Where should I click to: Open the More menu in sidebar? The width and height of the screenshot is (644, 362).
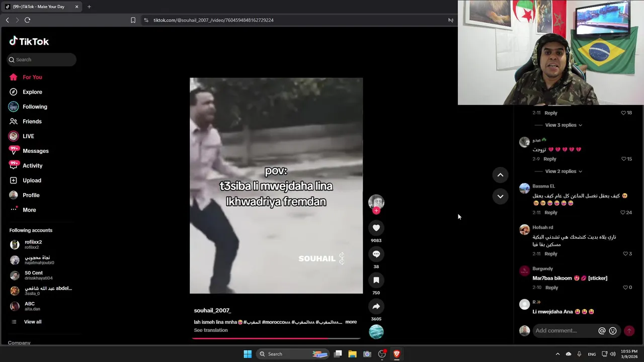pos(23,210)
